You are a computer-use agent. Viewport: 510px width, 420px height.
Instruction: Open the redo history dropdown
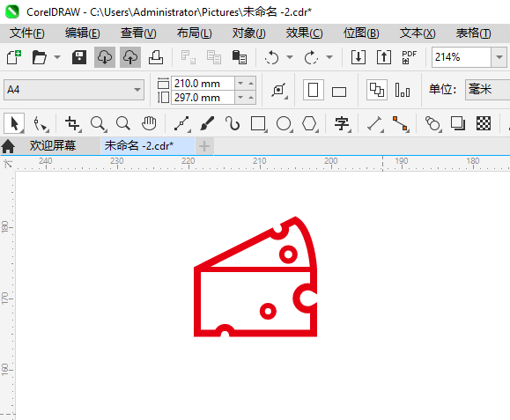(x=329, y=57)
